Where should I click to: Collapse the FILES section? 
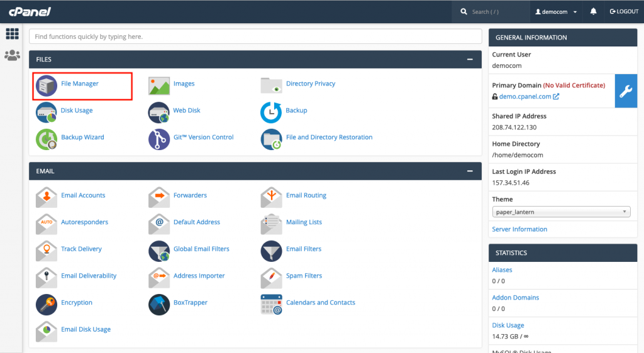(470, 60)
